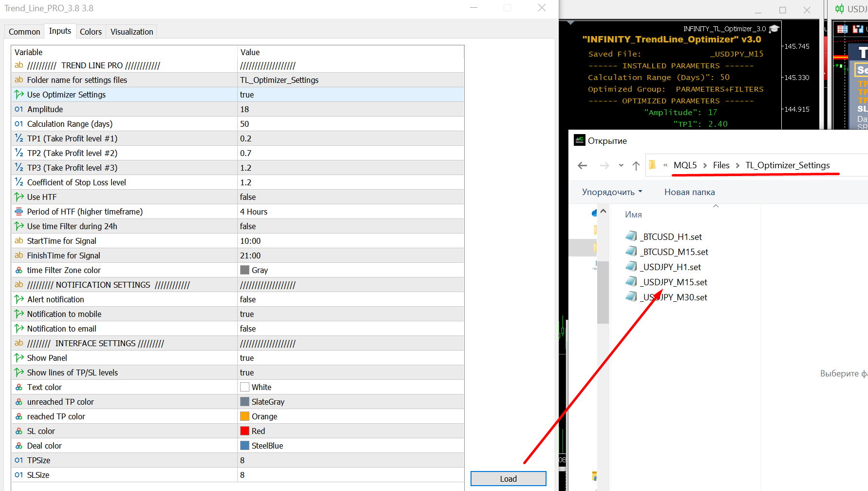The width and height of the screenshot is (868, 491).
Task: Click the color icon beside SL color row
Action: click(x=19, y=431)
